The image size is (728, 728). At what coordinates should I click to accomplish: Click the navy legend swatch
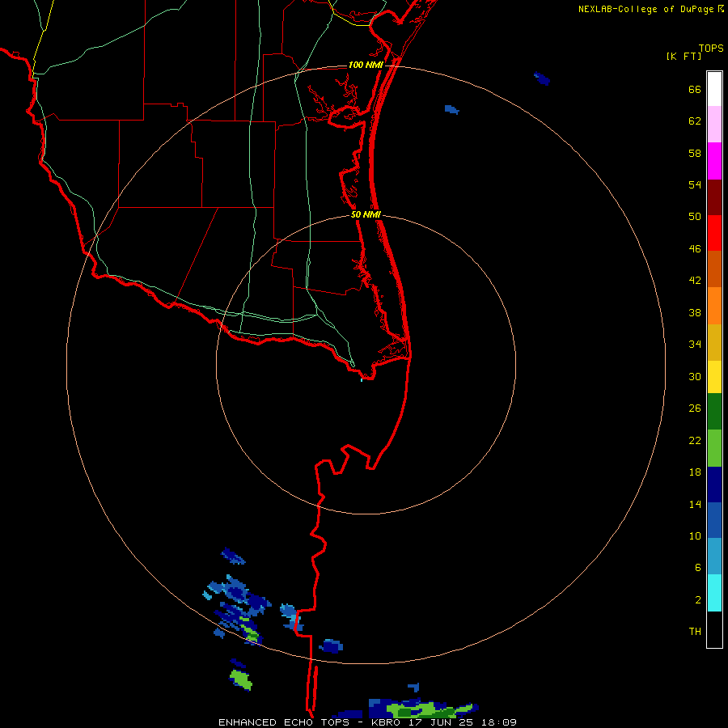pyautogui.click(x=714, y=485)
